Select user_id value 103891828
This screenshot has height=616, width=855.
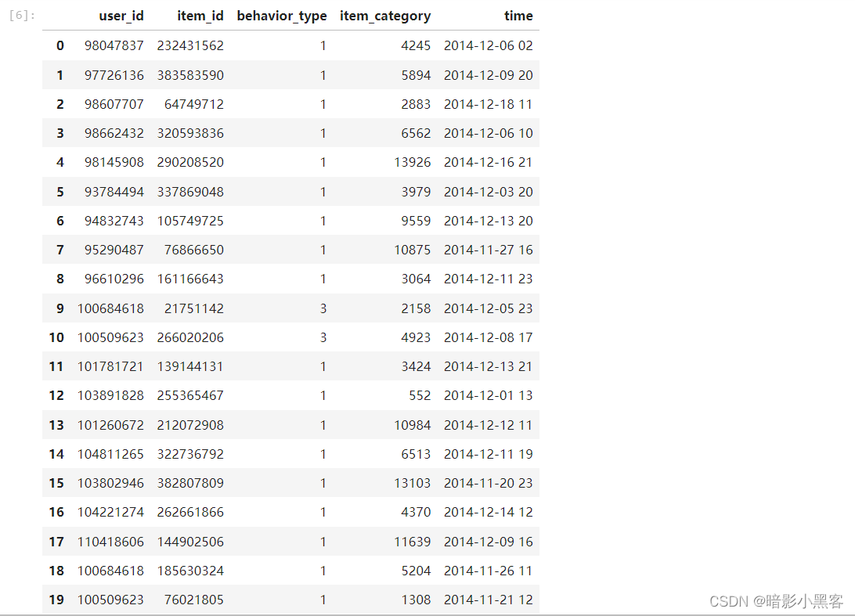(110, 395)
